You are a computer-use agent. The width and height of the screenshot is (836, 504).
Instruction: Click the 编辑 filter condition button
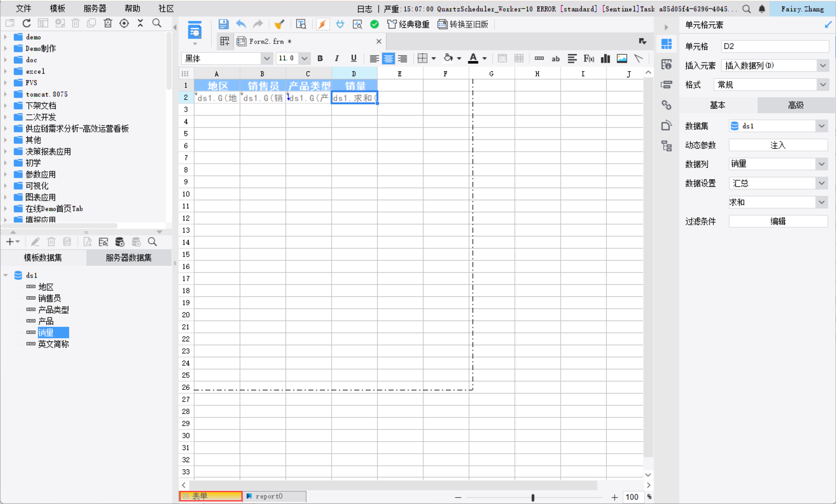[778, 221]
